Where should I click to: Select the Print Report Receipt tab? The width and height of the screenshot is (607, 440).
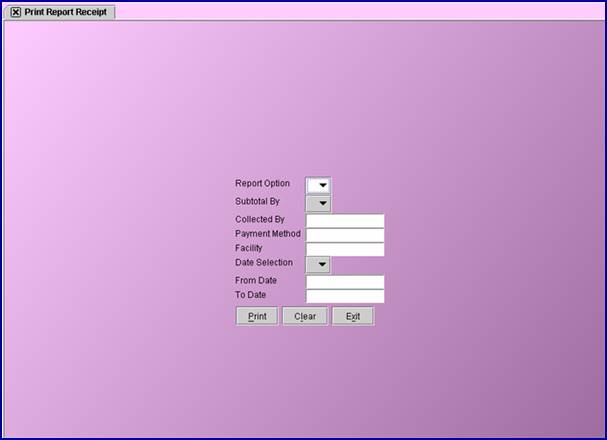point(60,12)
